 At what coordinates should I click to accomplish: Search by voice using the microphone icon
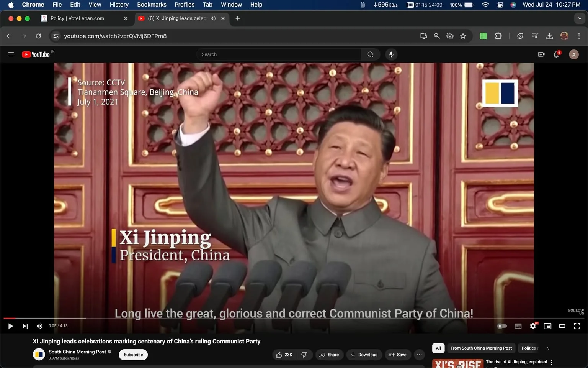click(391, 54)
